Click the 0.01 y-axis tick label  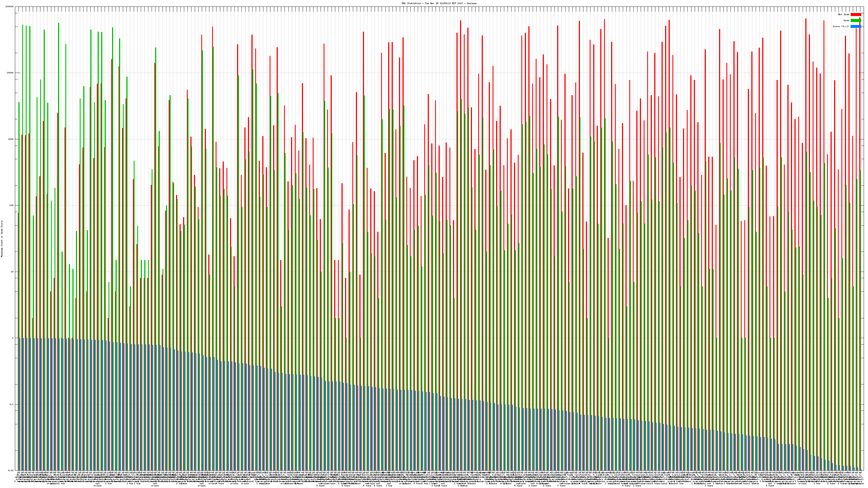point(11,470)
